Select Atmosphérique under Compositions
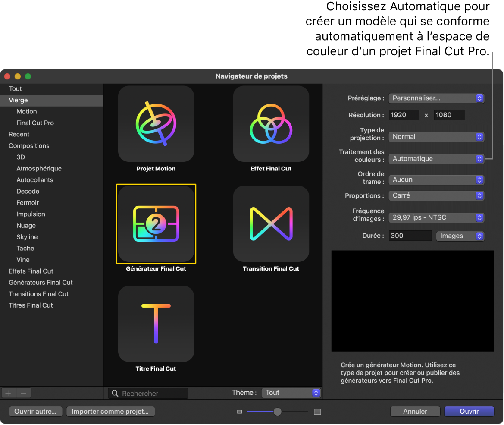The height and width of the screenshot is (425, 504). (x=39, y=169)
